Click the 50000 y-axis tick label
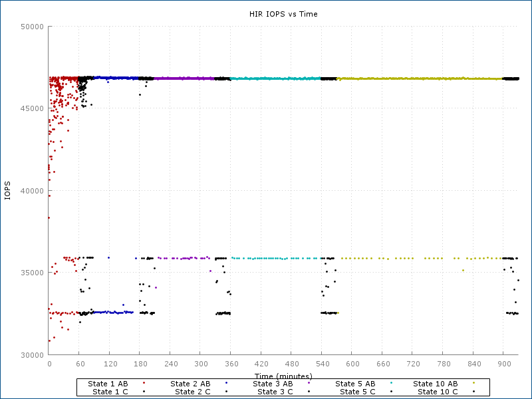Image resolution: width=532 pixels, height=399 pixels. coord(33,27)
